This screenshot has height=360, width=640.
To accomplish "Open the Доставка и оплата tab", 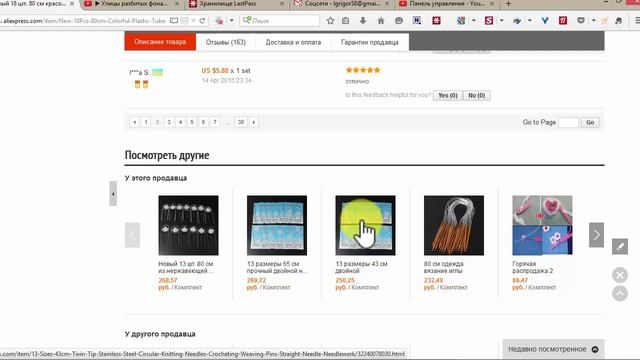I will click(x=293, y=42).
